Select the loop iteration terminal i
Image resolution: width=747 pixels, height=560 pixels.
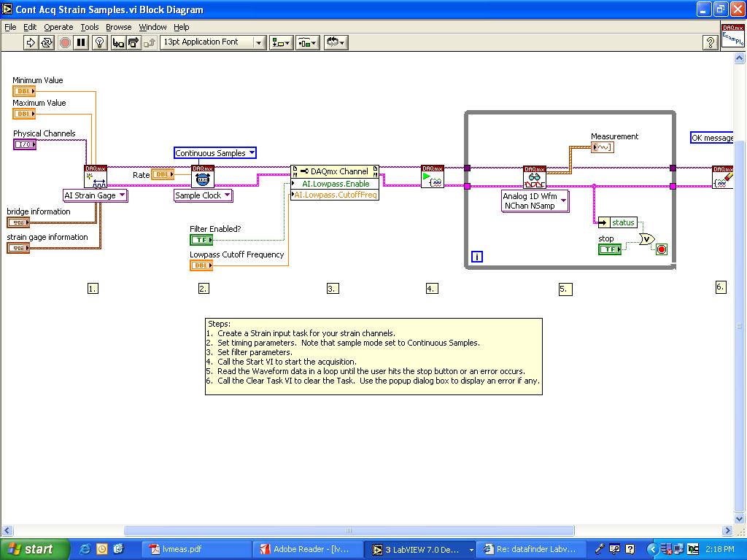[477, 257]
